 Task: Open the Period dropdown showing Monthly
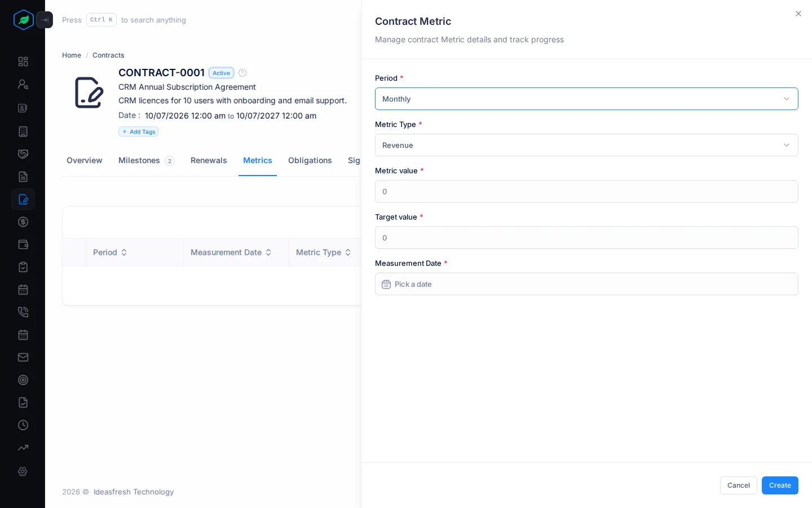click(x=586, y=99)
